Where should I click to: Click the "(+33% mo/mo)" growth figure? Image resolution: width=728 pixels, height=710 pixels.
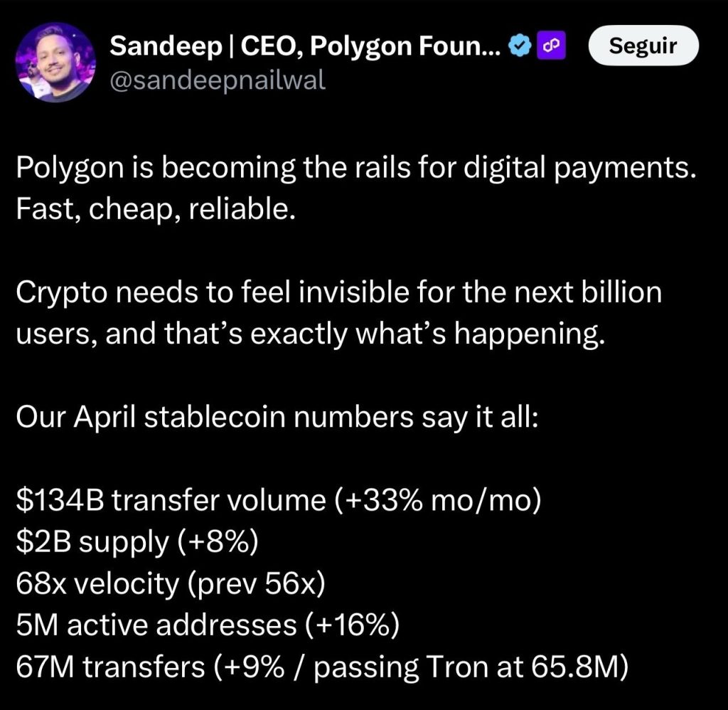437,499
